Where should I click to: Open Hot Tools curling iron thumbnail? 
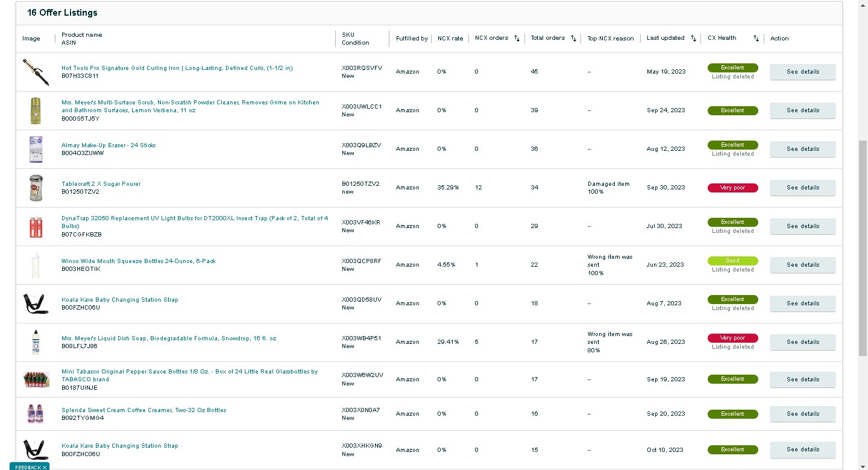click(36, 72)
